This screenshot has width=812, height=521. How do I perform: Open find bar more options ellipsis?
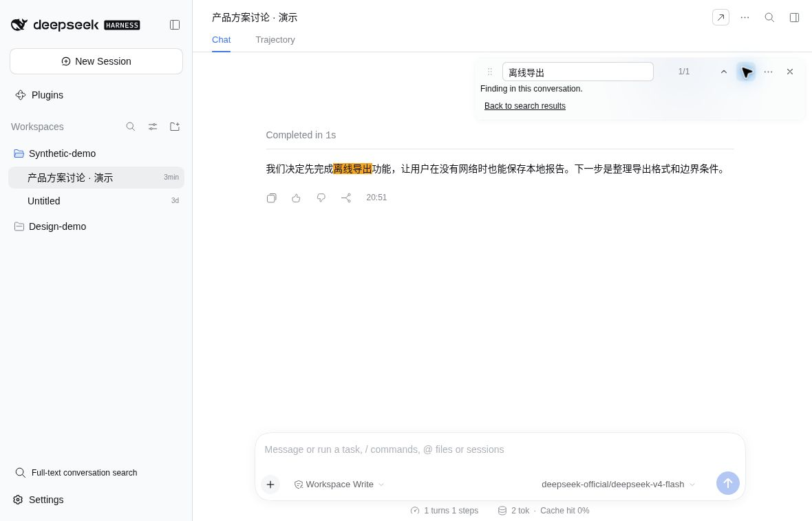click(x=768, y=72)
